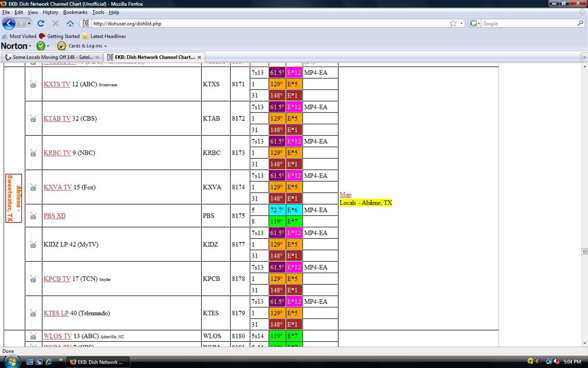Screen dimensions: 588x368
Task: Click in the URL address field
Action: pos(269,23)
